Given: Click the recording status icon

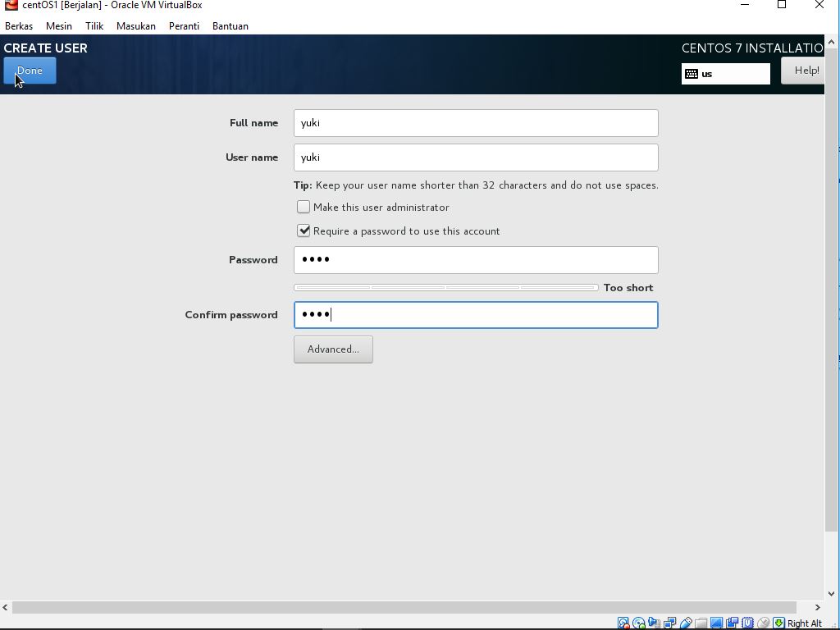Looking at the screenshot, I should coord(732,623).
